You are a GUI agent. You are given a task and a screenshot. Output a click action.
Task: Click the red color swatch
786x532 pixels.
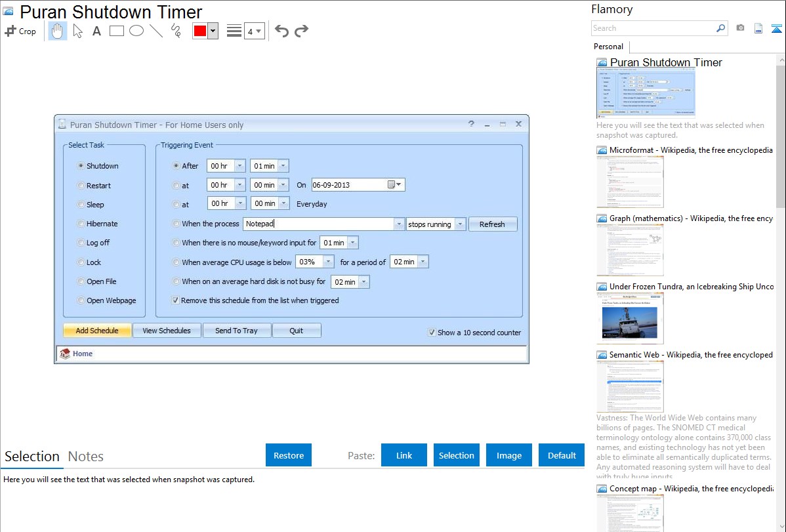(200, 31)
